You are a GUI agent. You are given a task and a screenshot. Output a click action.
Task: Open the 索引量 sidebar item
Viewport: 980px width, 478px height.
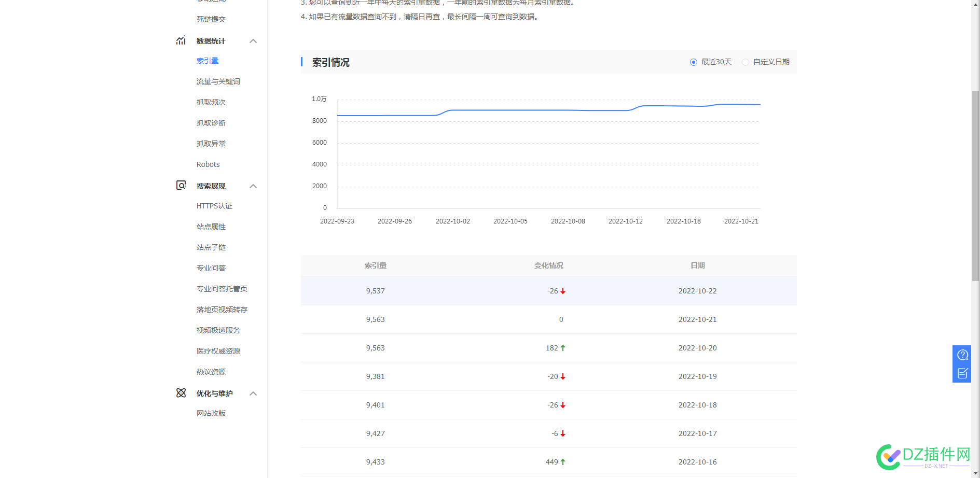(x=208, y=61)
